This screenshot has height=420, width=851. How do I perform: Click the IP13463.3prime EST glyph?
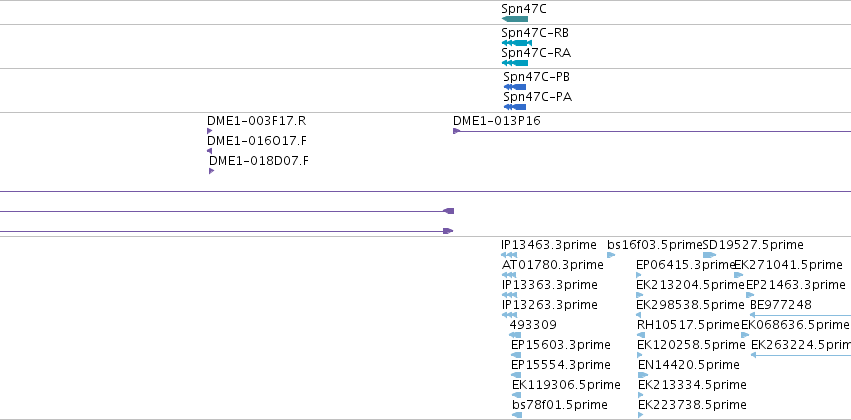[x=509, y=255]
